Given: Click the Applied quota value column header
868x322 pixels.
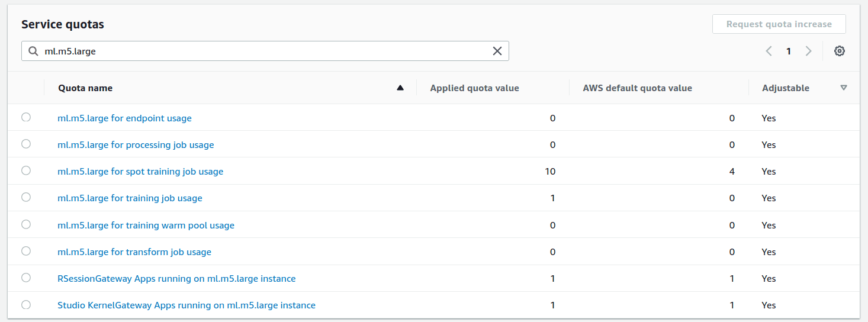Looking at the screenshot, I should tap(474, 88).
